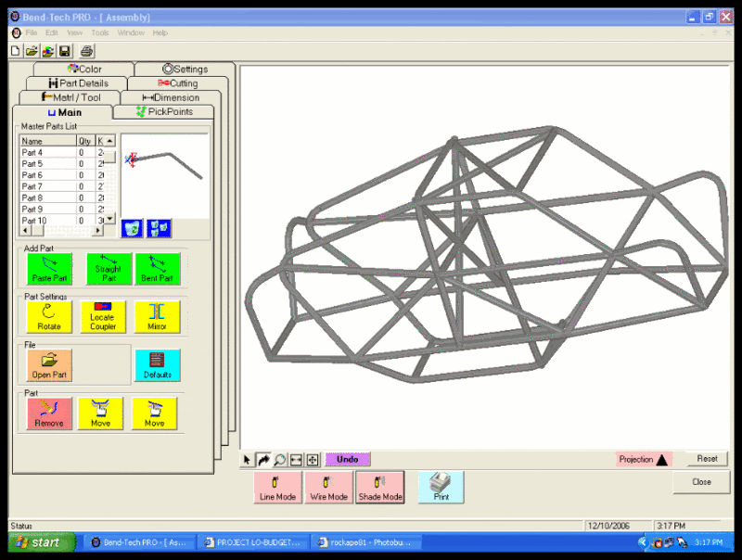This screenshot has width=742, height=560.
Task: Switch to the Color tab
Action: pyautogui.click(x=84, y=69)
